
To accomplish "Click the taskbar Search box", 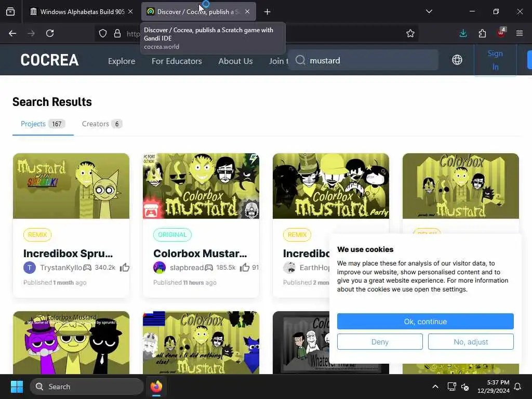I will [x=87, y=387].
